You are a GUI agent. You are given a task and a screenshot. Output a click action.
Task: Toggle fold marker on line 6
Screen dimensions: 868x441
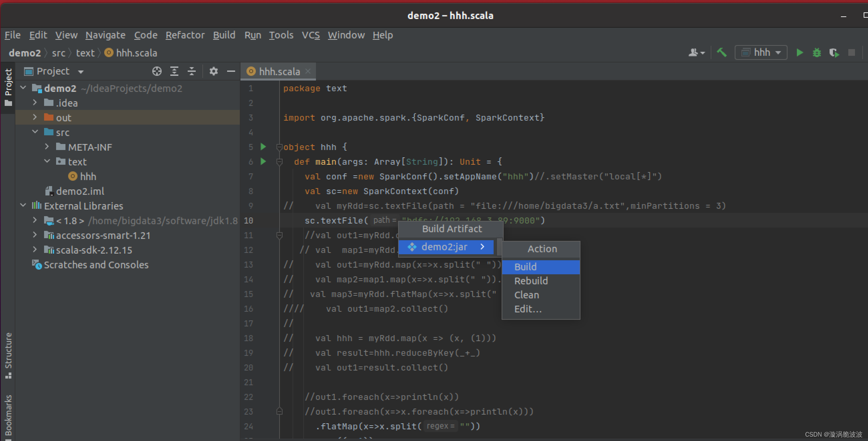pyautogui.click(x=279, y=162)
